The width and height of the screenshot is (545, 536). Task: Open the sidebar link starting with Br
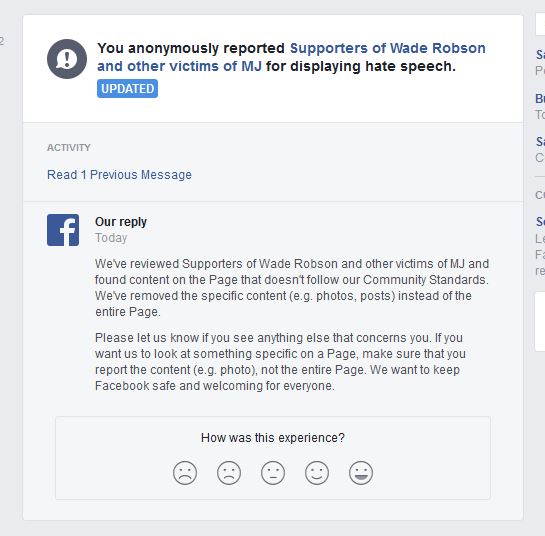tap(540, 98)
